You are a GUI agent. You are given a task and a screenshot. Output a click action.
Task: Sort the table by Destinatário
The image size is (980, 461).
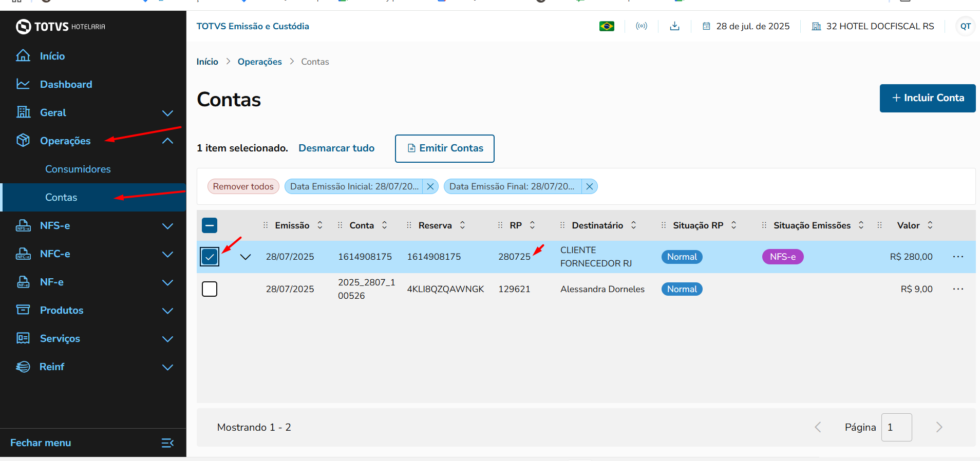tap(633, 225)
